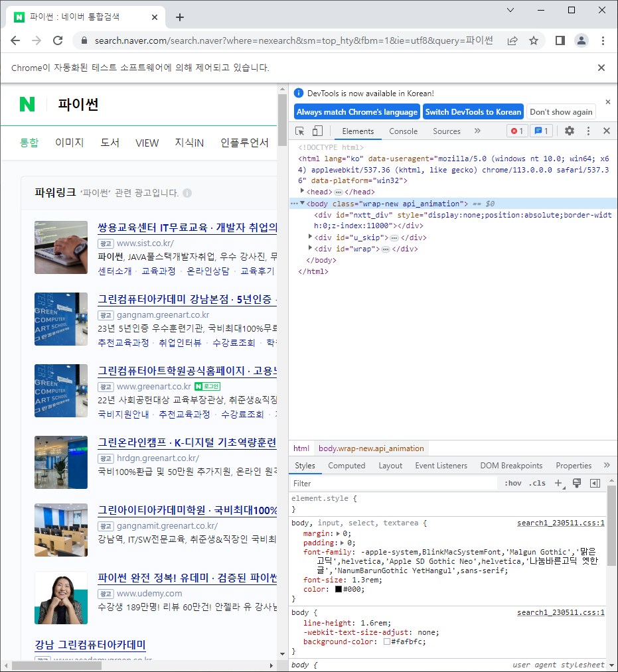Click Always match Chrome's language button
This screenshot has width=618, height=672.
pyautogui.click(x=357, y=112)
